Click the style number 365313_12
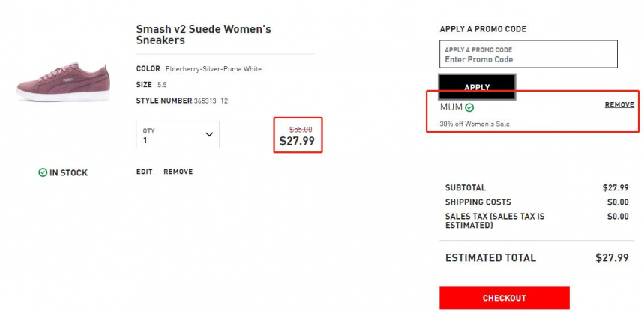644x312 pixels. click(211, 100)
